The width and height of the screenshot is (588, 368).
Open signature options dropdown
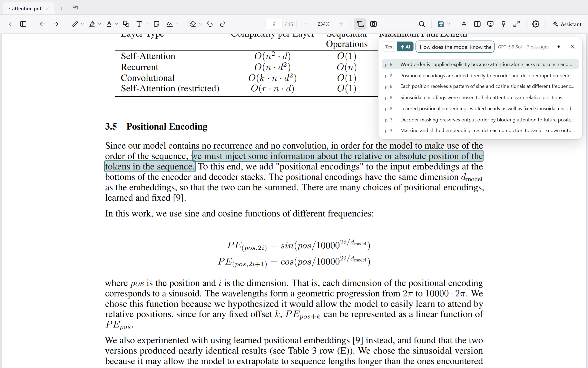tap(177, 24)
